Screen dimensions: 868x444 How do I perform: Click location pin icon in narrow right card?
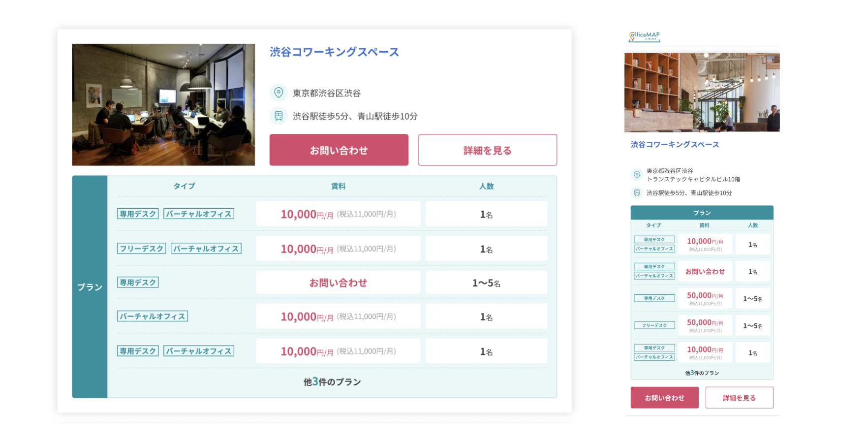click(637, 175)
